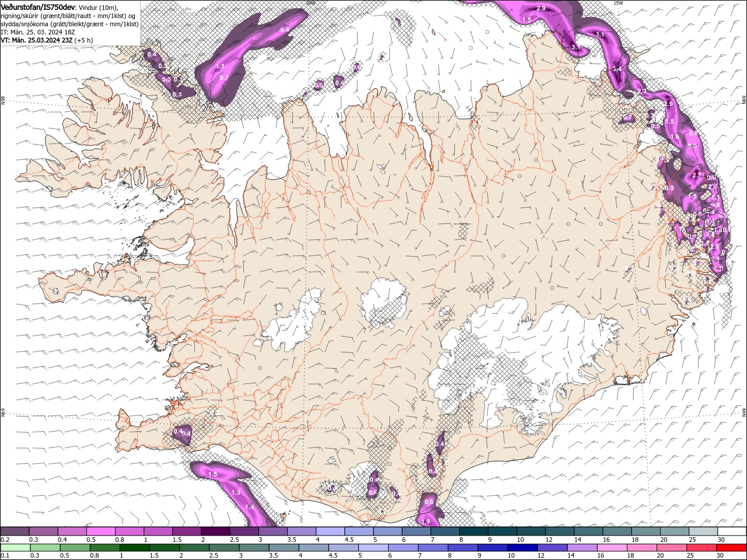The height and width of the screenshot is (560, 747).
Task: Pick bright red lower swatch right of 30
Action: coord(732,548)
